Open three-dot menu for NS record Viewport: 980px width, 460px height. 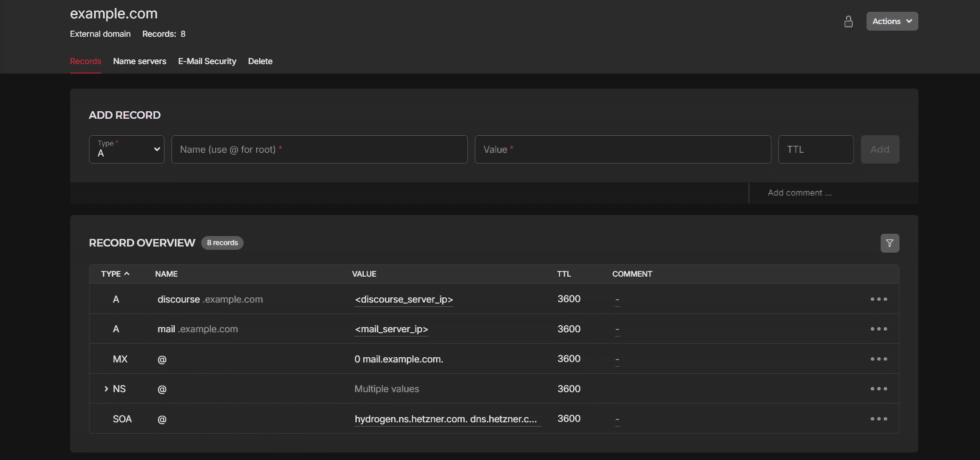tap(879, 389)
